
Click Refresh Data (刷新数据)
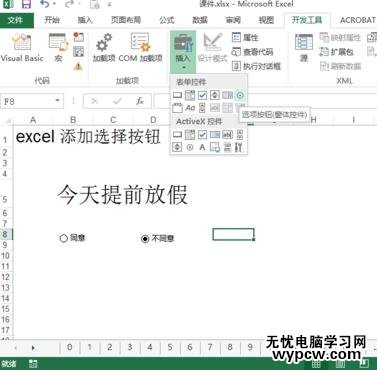pos(340,66)
